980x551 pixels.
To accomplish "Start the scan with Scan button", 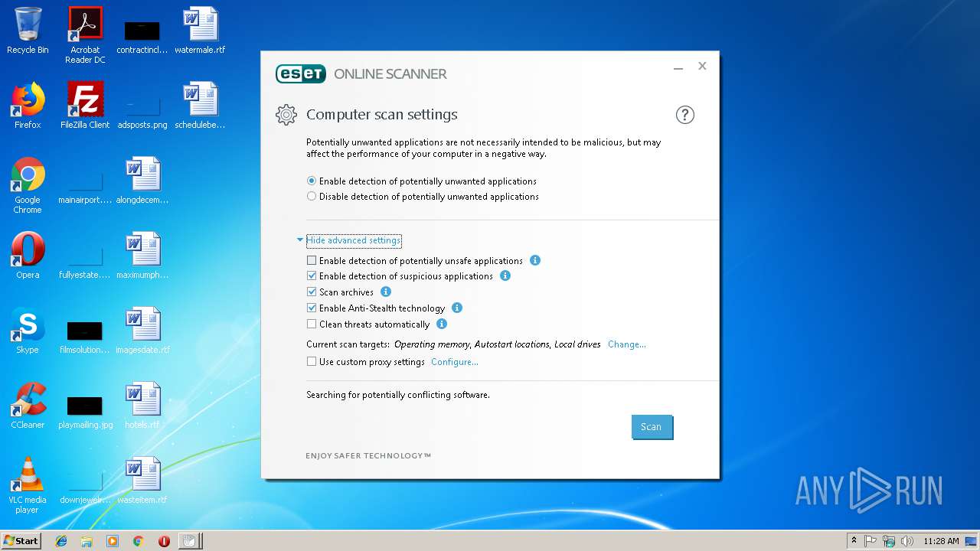I will [x=652, y=427].
